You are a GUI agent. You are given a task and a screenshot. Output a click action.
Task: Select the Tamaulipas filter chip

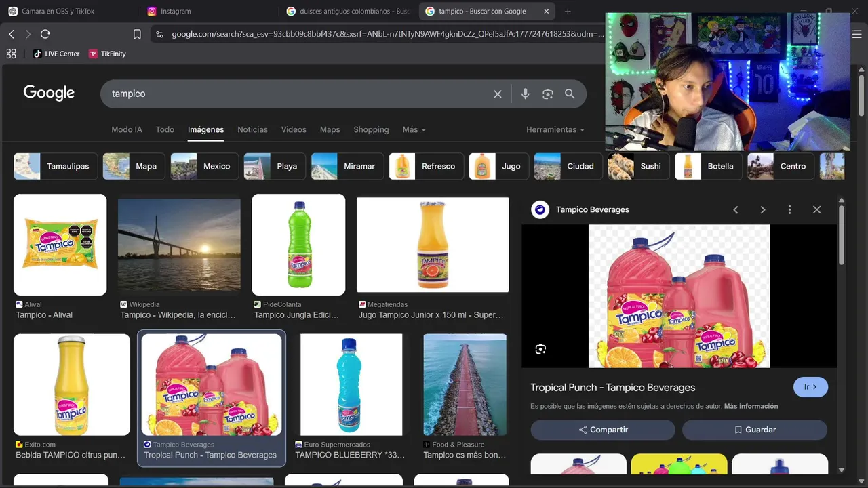[56, 166]
